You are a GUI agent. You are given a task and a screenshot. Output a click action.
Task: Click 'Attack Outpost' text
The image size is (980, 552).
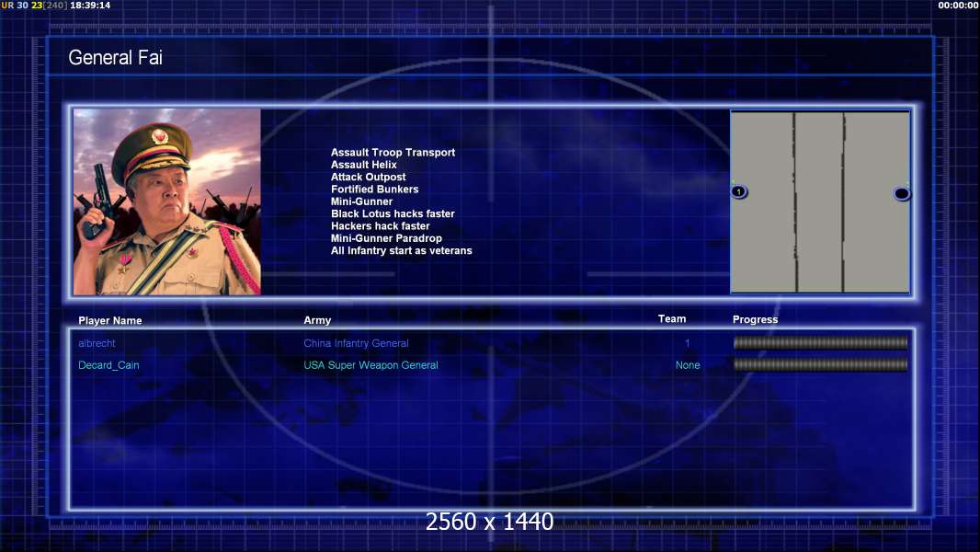click(x=368, y=177)
